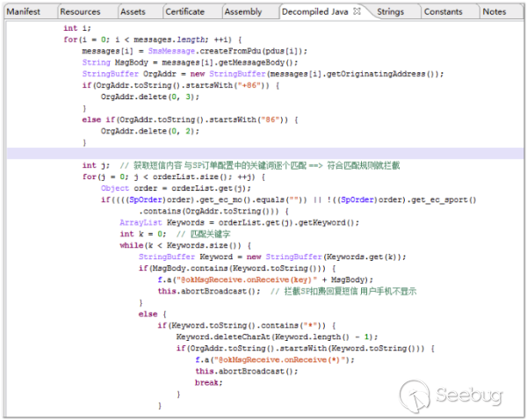Click the 'int k = 0;' line
Screen dimensions: 527x420
(x=141, y=234)
